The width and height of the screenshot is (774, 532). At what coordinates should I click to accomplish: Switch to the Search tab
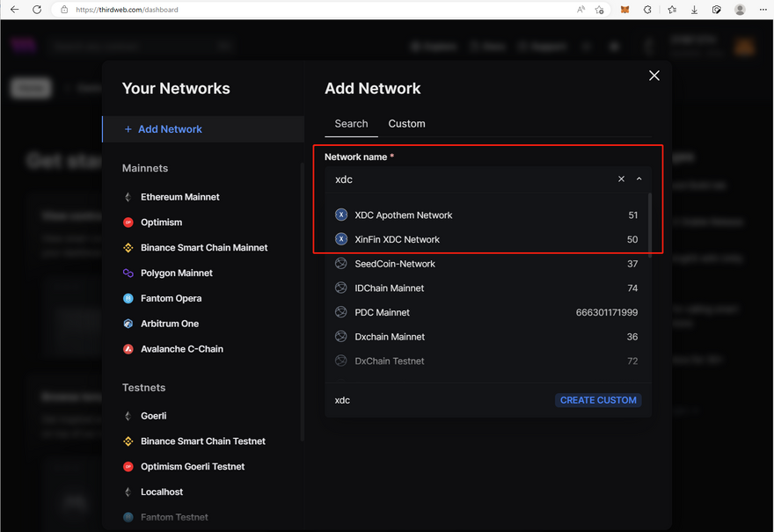pos(351,124)
